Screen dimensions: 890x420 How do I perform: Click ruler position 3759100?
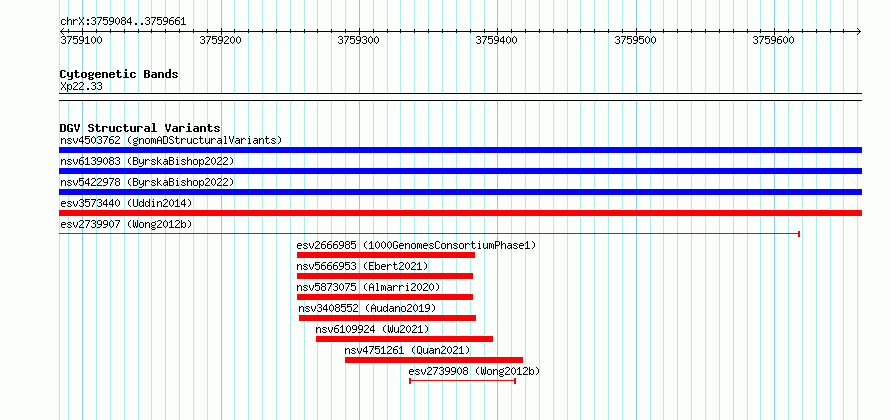click(x=82, y=40)
